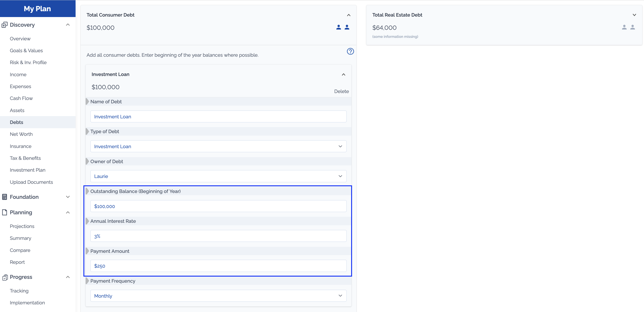Image resolution: width=644 pixels, height=312 pixels.
Task: Toggle first person icon in Consumer Debt
Action: pos(339,27)
